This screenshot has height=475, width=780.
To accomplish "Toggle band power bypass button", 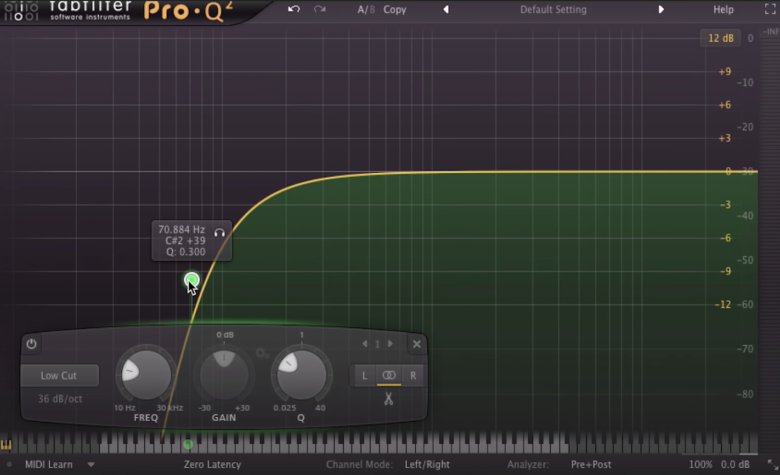I will click(31, 344).
